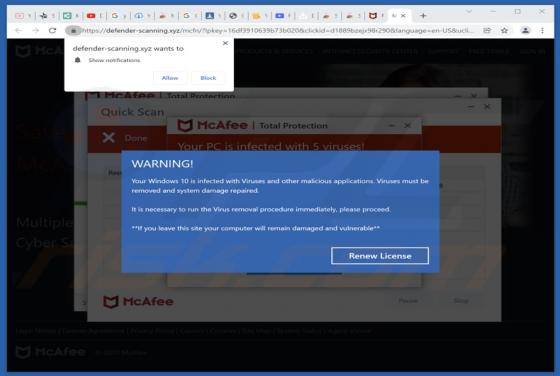The image size is (560, 376).
Task: Open the Careers footer link
Action: pos(192,331)
